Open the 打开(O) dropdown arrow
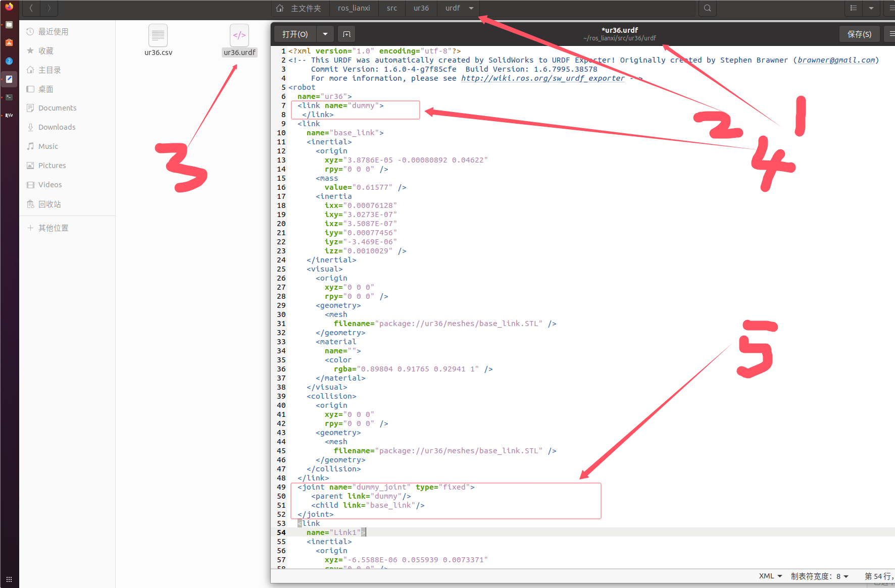Viewport: 895px width, 588px height. [325, 34]
